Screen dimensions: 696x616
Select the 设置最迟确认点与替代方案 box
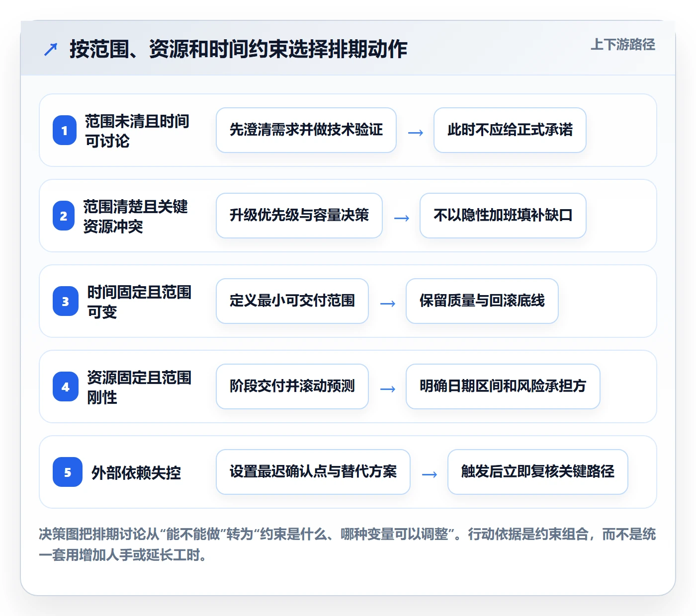coord(313,472)
